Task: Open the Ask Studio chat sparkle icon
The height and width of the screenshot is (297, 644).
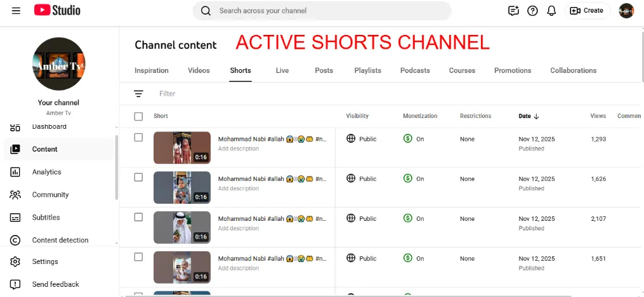Action: [x=513, y=11]
